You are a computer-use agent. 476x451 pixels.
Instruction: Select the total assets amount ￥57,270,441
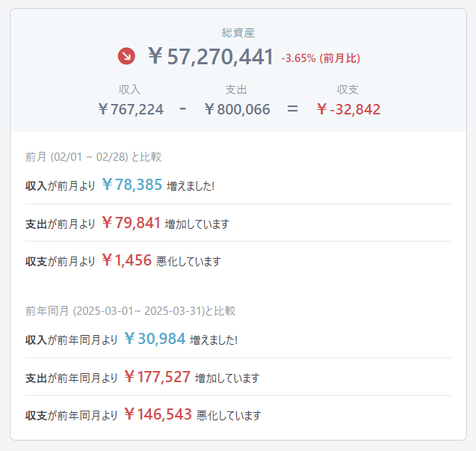pyautogui.click(x=210, y=57)
